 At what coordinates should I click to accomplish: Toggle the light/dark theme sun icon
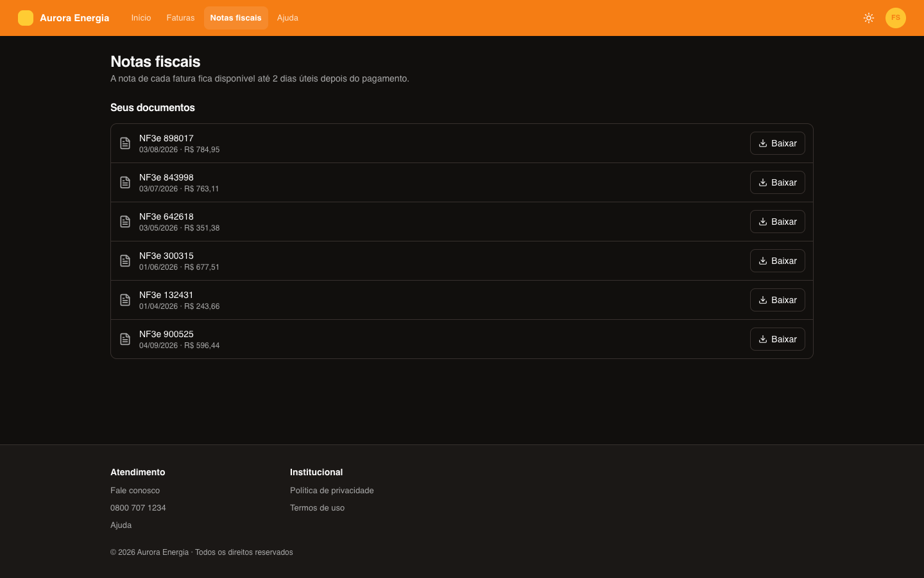(869, 18)
